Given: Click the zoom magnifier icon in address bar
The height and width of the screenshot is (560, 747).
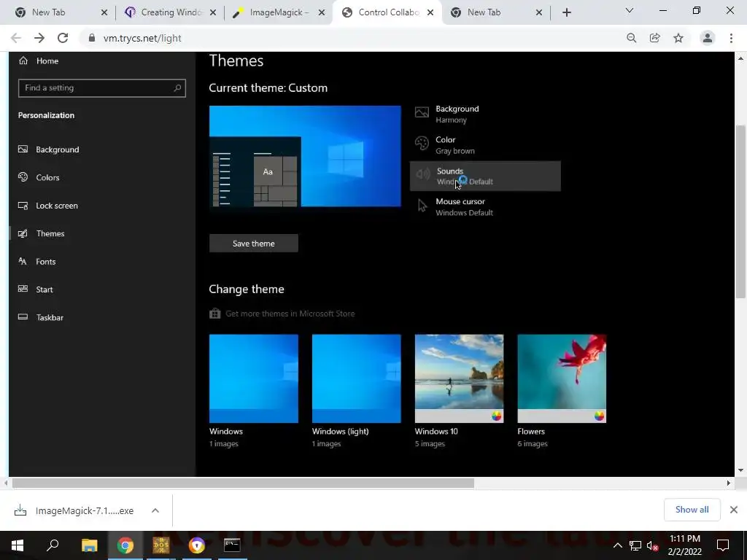Looking at the screenshot, I should 631,38.
